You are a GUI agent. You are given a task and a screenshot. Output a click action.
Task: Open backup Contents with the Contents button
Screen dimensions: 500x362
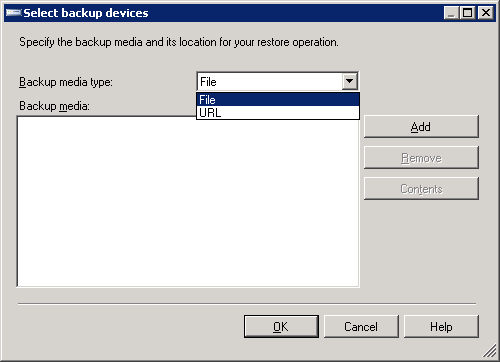pos(421,189)
